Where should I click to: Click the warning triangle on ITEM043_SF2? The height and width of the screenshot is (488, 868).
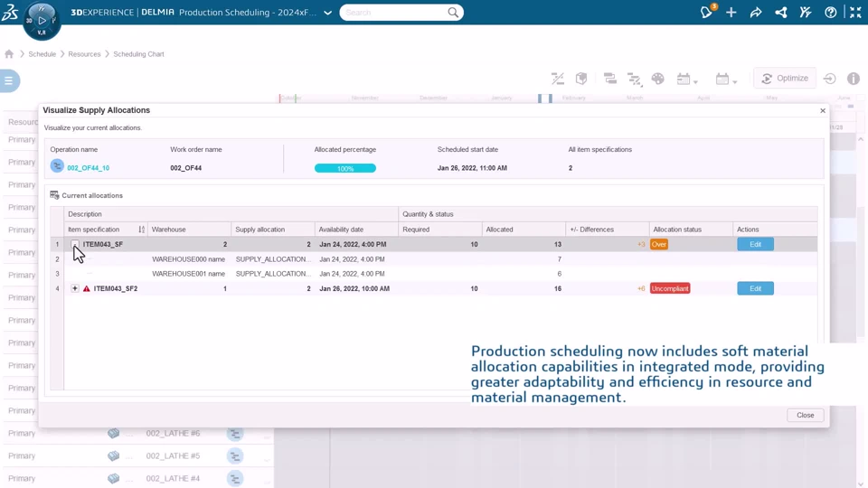coord(87,288)
